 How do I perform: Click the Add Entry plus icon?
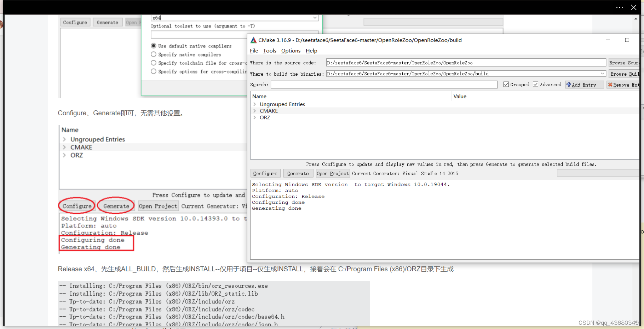click(569, 85)
